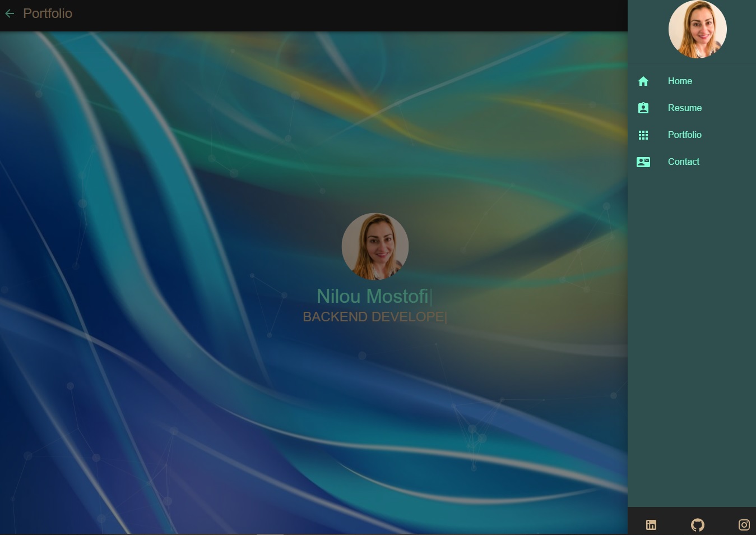Click the dimmed wave background to close drawer
This screenshot has width=756, height=535.
click(168, 280)
